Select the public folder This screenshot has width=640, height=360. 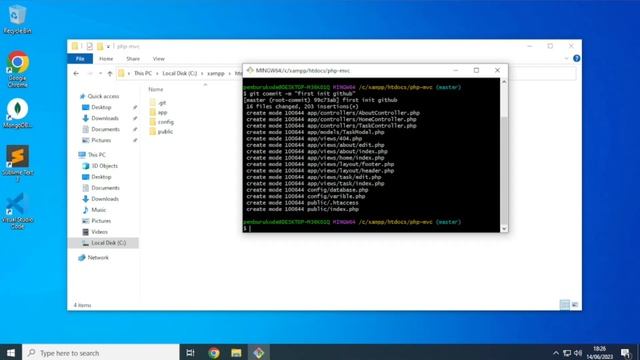tap(161, 131)
